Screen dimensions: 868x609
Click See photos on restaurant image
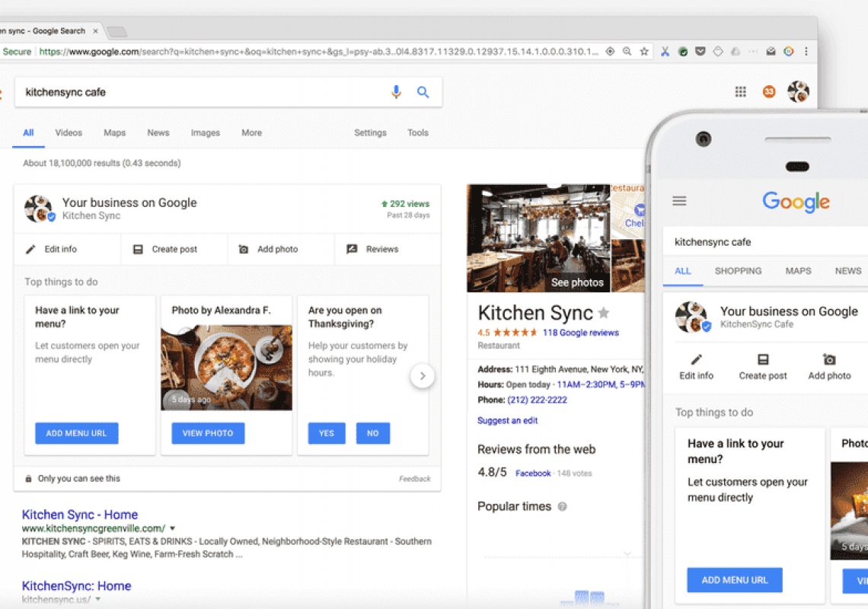pyautogui.click(x=577, y=282)
